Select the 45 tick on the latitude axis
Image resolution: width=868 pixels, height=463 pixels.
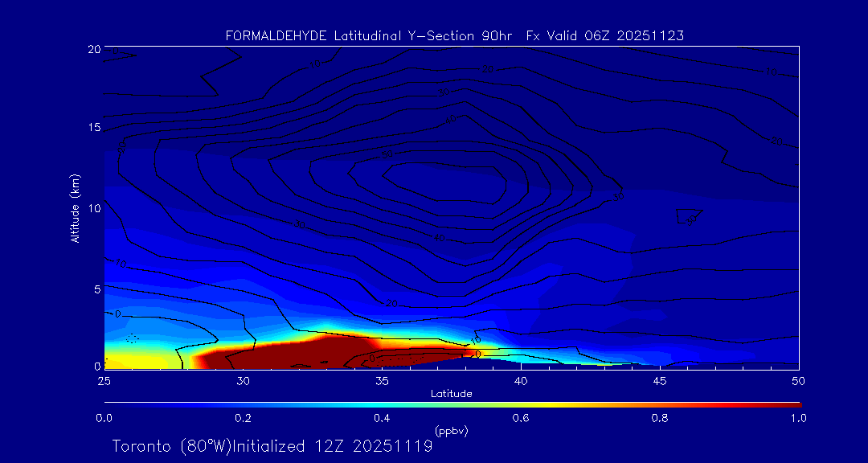pyautogui.click(x=660, y=379)
